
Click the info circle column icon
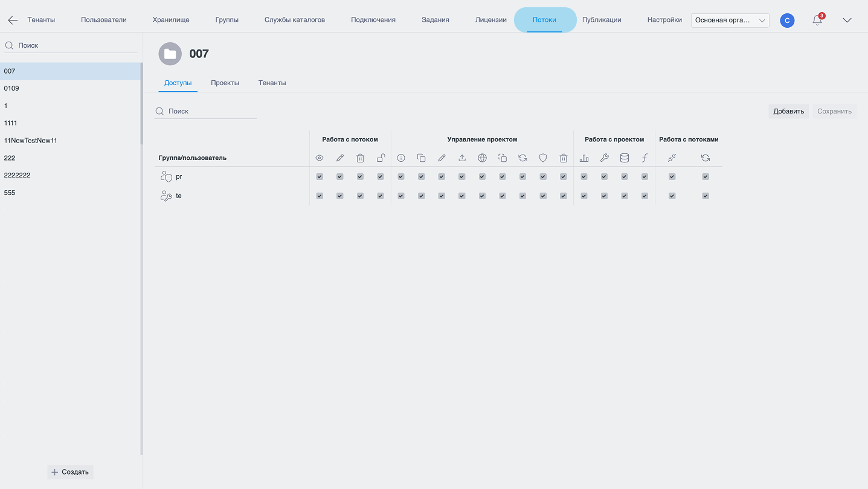coord(401,158)
